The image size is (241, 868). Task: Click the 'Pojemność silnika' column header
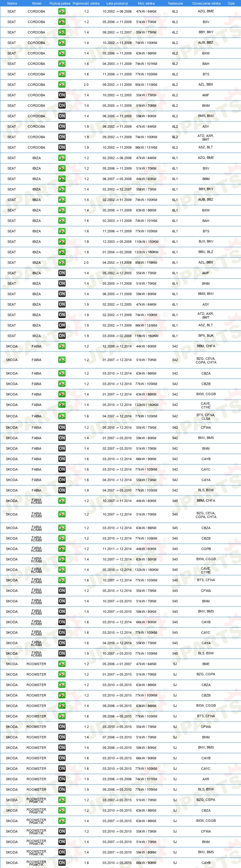[x=86, y=3]
